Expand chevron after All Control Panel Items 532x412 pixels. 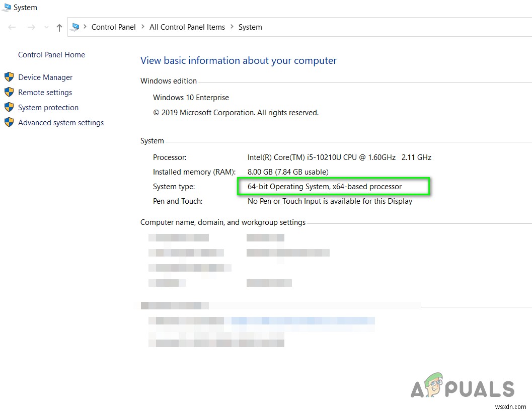click(232, 27)
